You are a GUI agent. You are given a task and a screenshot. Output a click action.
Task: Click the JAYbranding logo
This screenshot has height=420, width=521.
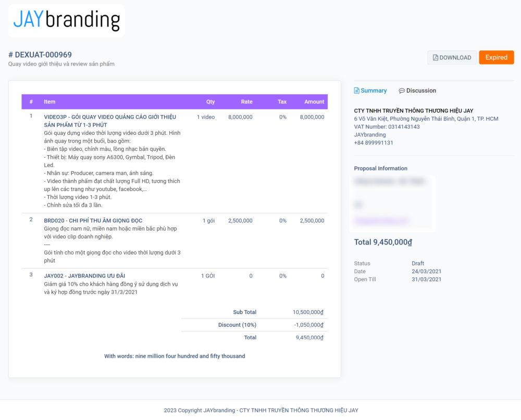coord(67,20)
